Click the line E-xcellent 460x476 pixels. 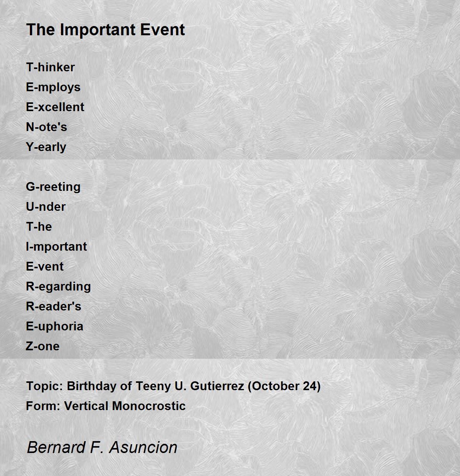click(x=55, y=107)
